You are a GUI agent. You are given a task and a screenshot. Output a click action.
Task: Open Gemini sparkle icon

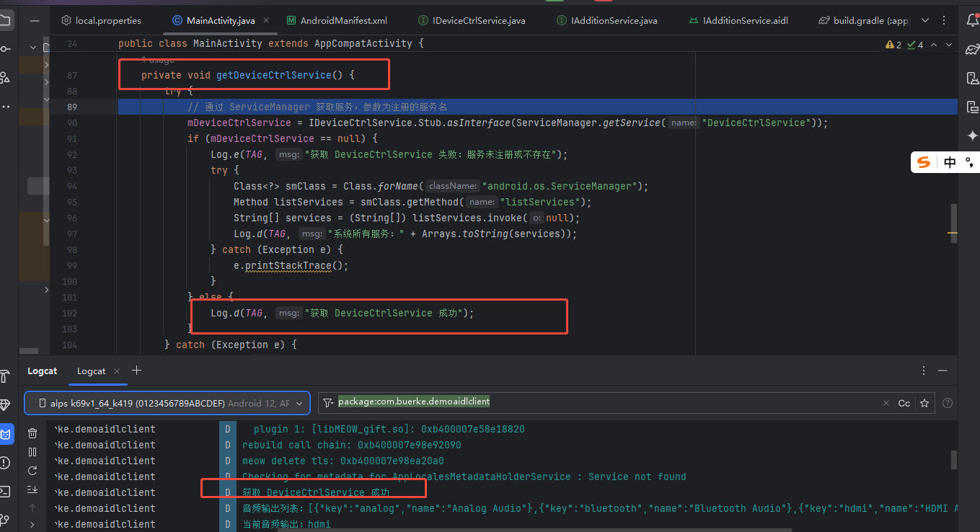pos(972,136)
